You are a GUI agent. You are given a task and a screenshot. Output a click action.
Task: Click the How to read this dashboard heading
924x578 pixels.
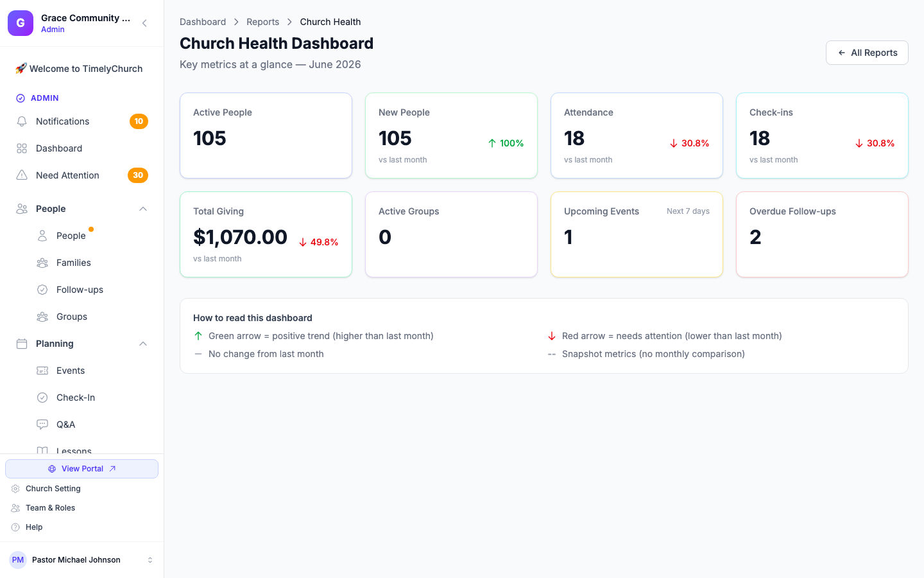[253, 318]
